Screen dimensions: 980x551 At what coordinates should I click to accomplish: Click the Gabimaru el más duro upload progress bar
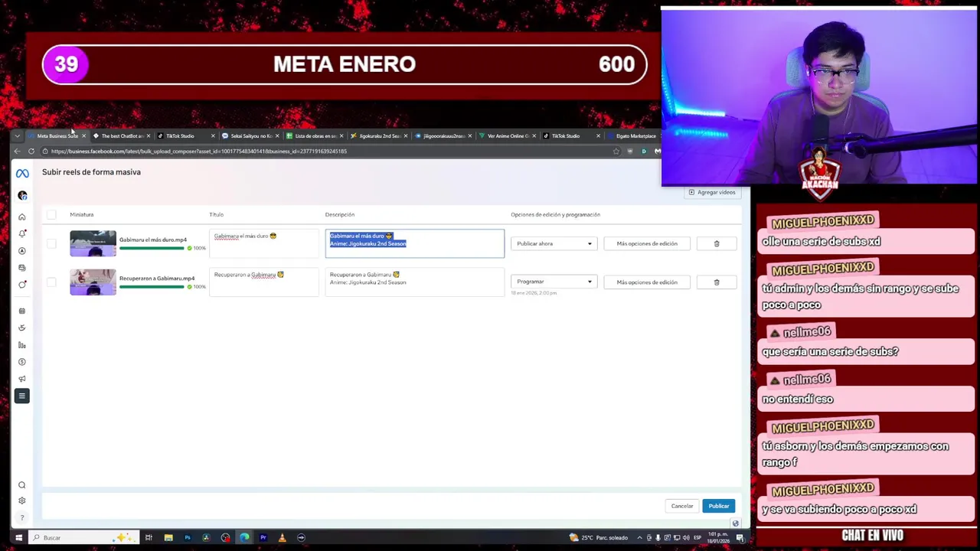152,248
